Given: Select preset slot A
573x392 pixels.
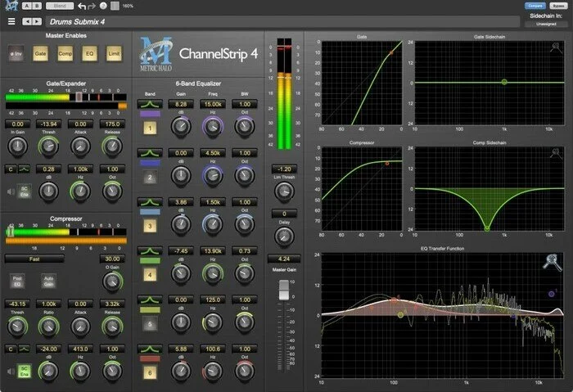Looking at the screenshot, I should [26, 6].
